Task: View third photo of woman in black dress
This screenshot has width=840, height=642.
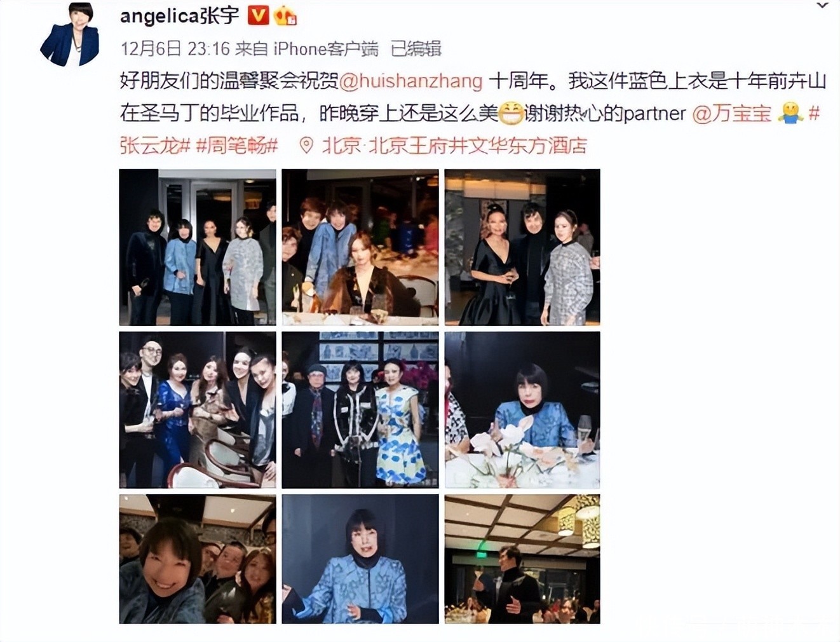Action: coord(522,247)
